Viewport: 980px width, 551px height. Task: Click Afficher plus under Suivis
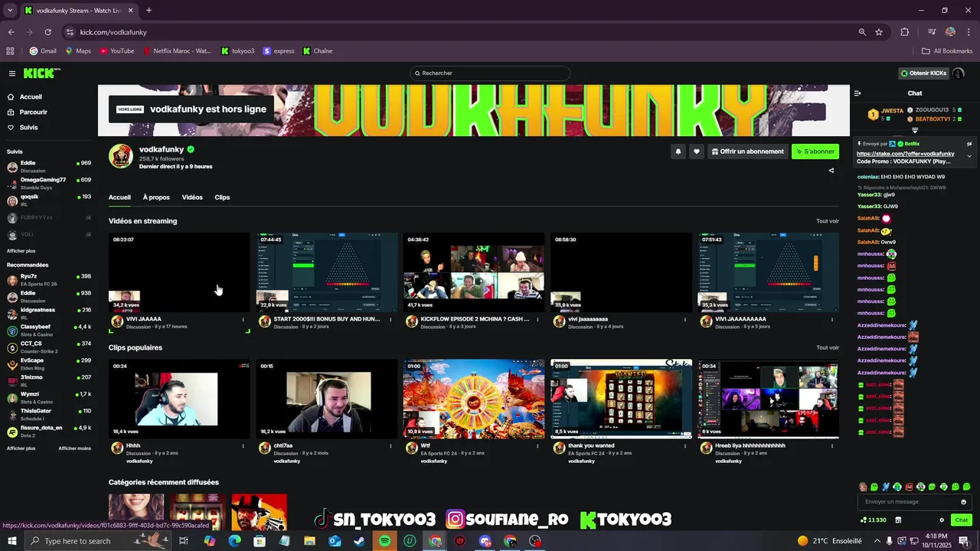click(21, 251)
